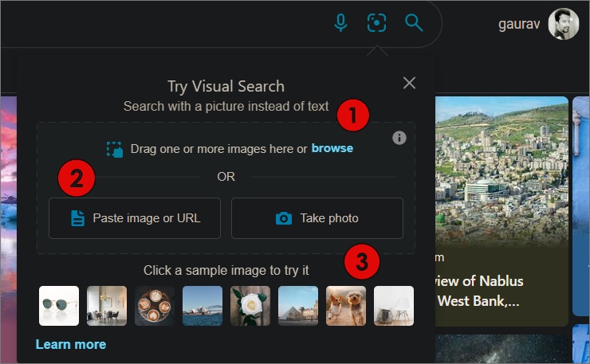The width and height of the screenshot is (590, 364).
Task: Select the Sydney Opera House sample image
Action: click(x=203, y=306)
